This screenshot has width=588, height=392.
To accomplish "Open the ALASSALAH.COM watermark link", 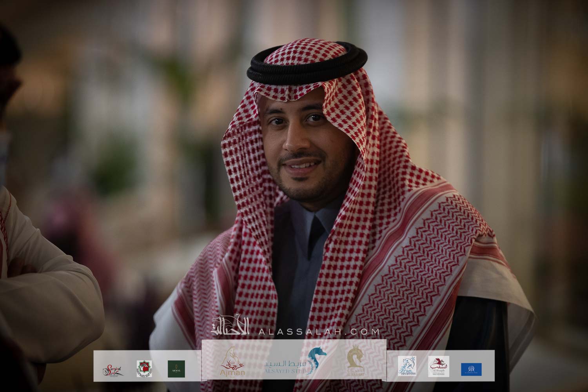I will pos(319,332).
